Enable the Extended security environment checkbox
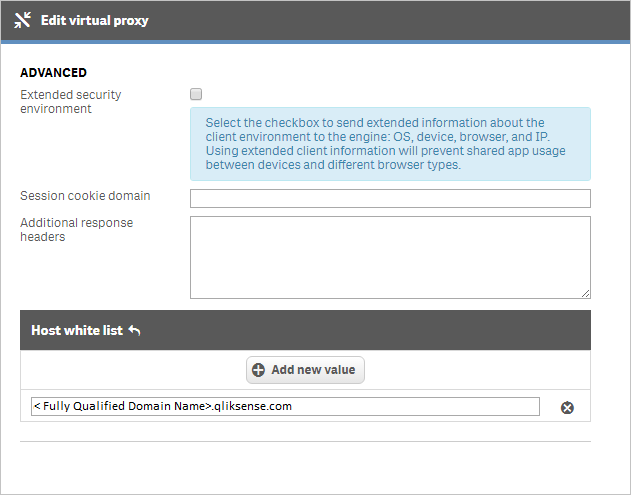The image size is (631, 495). coord(196,94)
